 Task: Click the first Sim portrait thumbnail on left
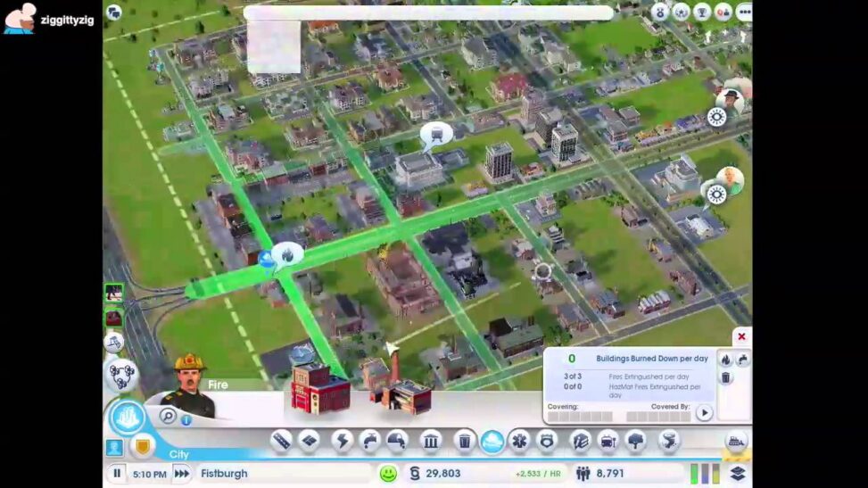(113, 293)
